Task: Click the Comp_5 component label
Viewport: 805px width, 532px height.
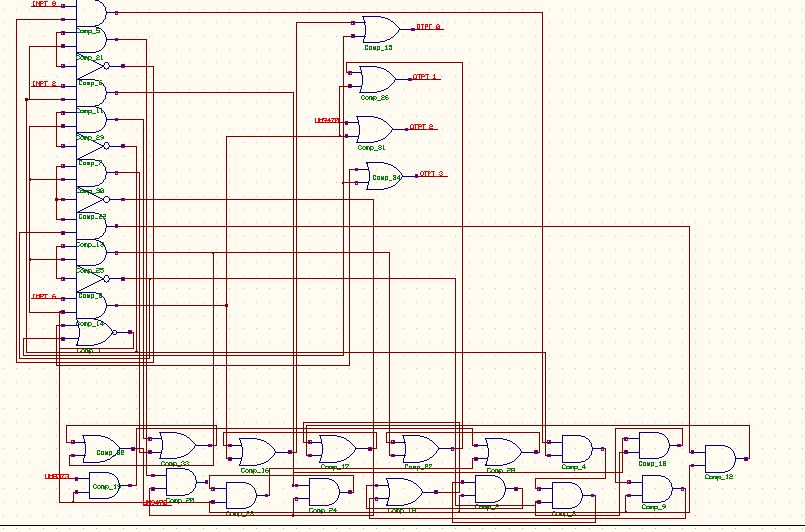Action: point(88,31)
